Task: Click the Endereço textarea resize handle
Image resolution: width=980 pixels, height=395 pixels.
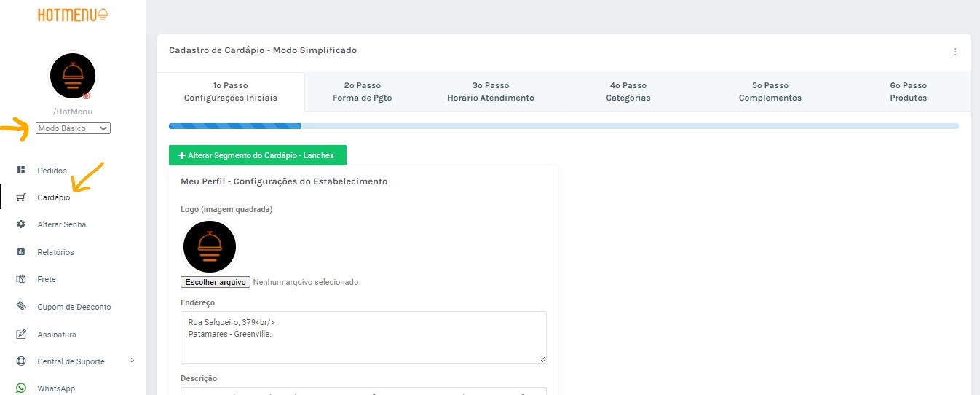Action: pos(542,359)
